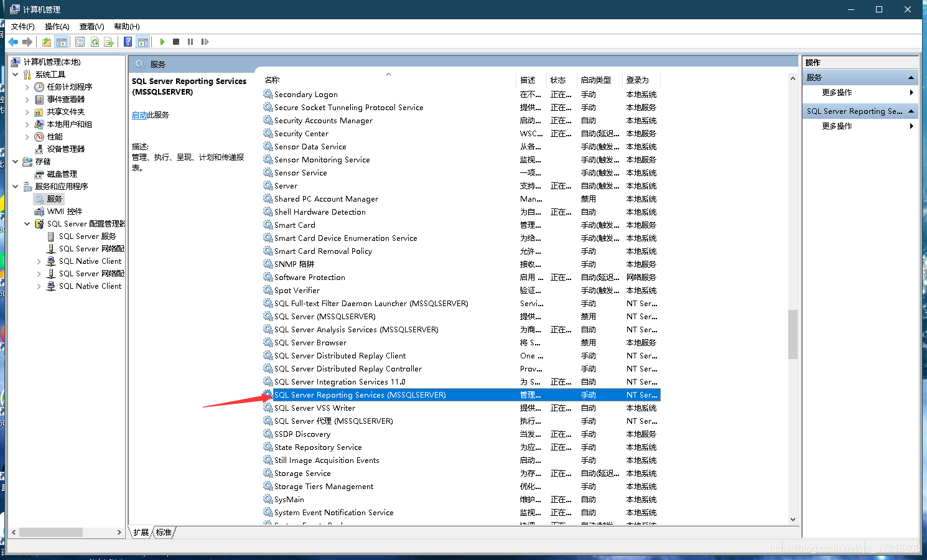Open 更多操作 under the 服务 actions section

pyautogui.click(x=837, y=93)
